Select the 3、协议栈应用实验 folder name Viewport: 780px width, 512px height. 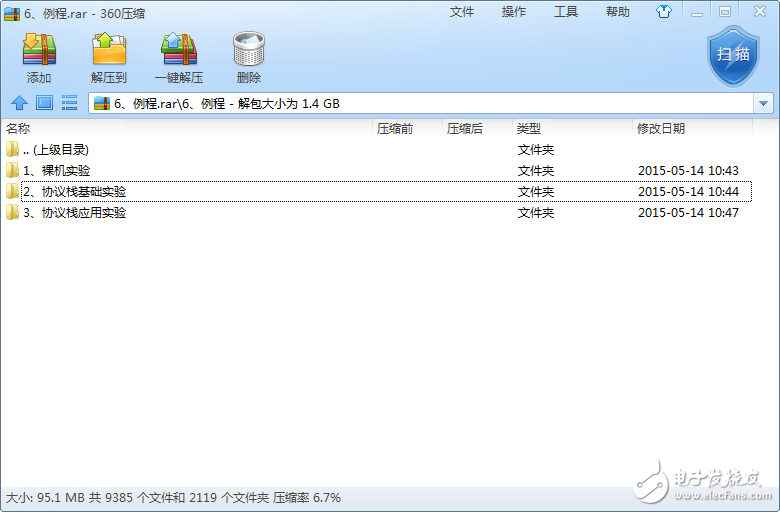pyautogui.click(x=75, y=213)
